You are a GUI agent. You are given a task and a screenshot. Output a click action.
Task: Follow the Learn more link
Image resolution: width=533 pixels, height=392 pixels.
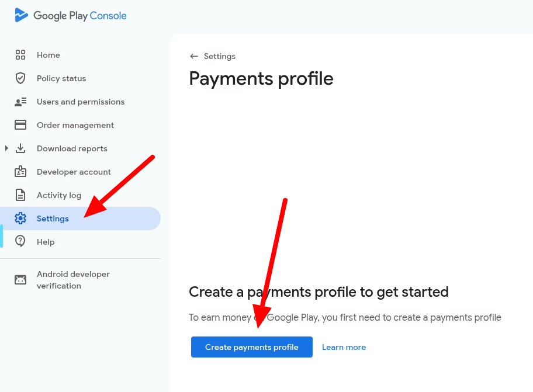pos(344,347)
